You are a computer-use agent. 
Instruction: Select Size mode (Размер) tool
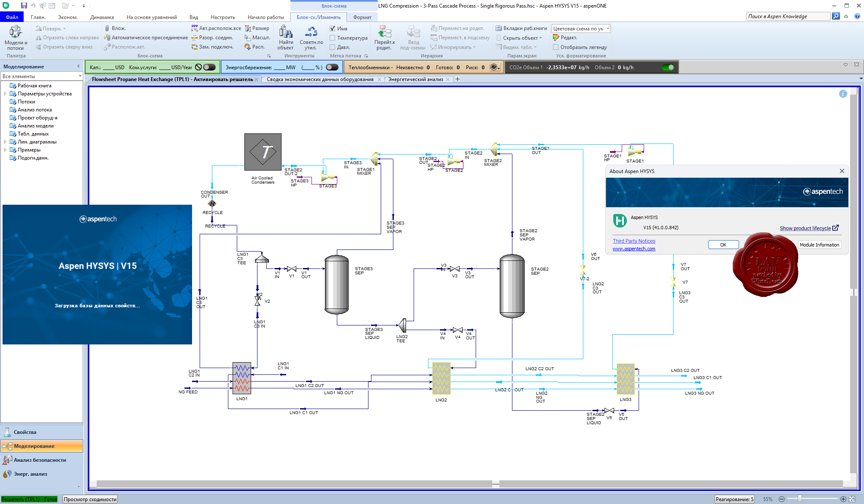pos(257,28)
